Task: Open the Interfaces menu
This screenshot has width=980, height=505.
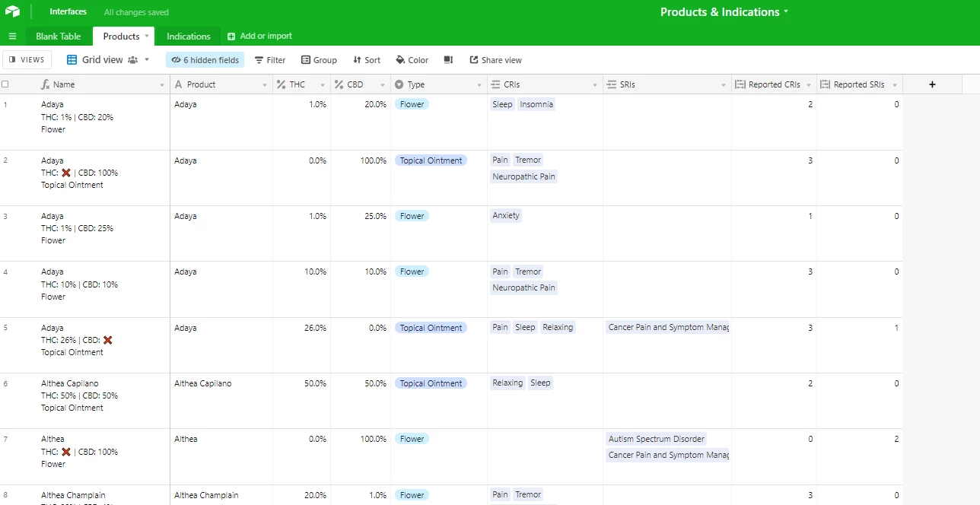Action: (68, 12)
